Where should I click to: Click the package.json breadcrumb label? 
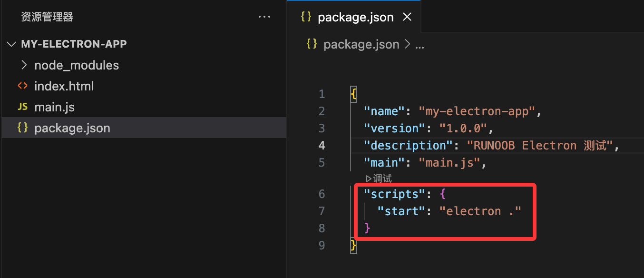pos(361,44)
